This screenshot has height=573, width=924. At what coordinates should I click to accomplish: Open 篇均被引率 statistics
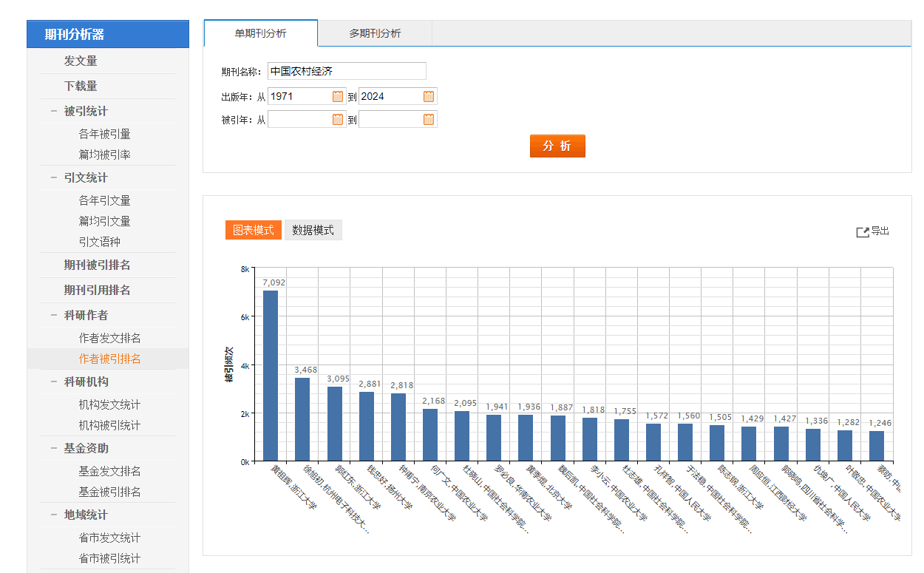tap(105, 155)
